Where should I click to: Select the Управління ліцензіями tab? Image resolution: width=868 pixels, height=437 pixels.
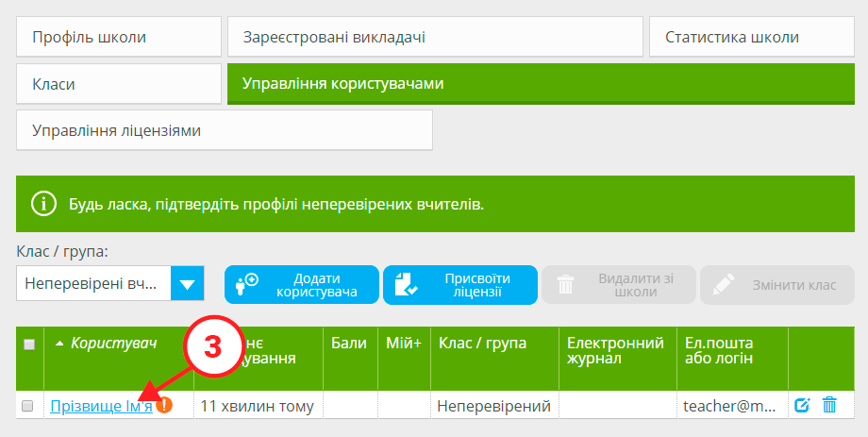[x=224, y=130]
